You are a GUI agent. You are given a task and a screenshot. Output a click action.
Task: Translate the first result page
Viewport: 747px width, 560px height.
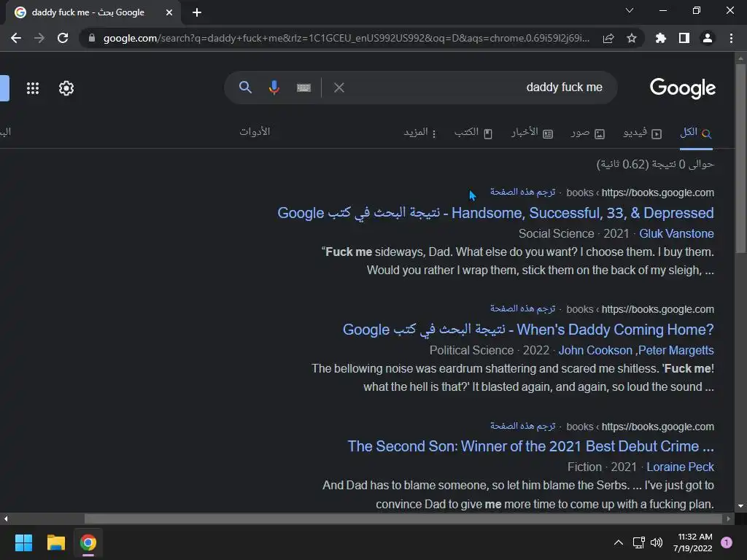click(x=522, y=192)
